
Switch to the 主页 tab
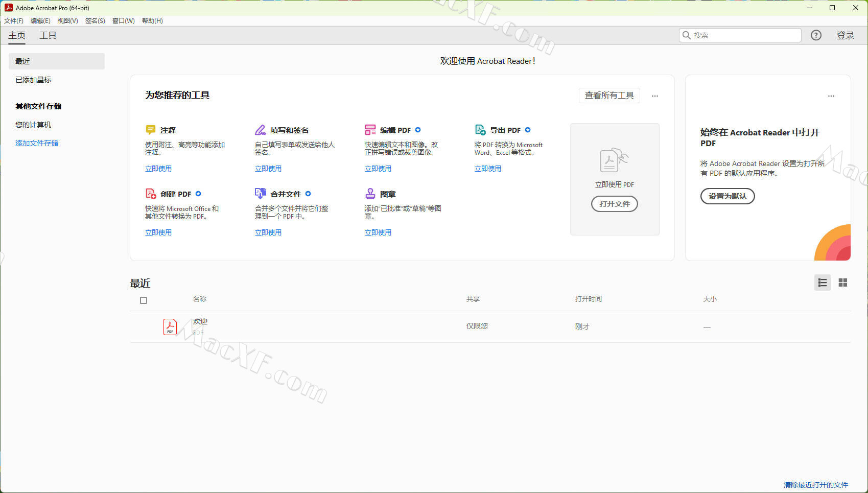(x=17, y=35)
